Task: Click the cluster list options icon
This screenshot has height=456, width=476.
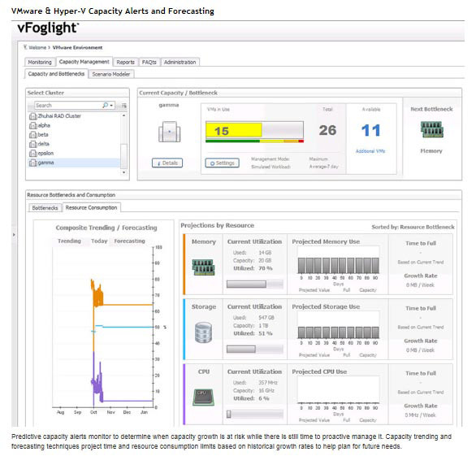Action: click(x=124, y=106)
